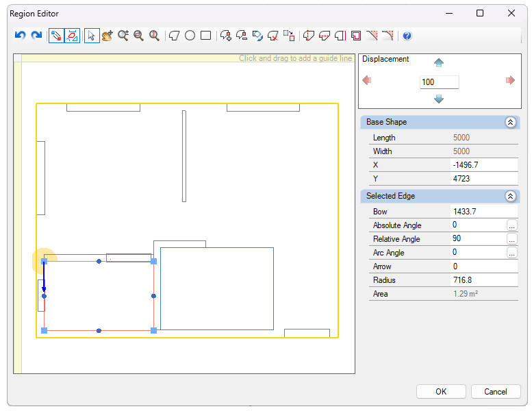Click the shape with red side edge icon

pyautogui.click(x=340, y=36)
